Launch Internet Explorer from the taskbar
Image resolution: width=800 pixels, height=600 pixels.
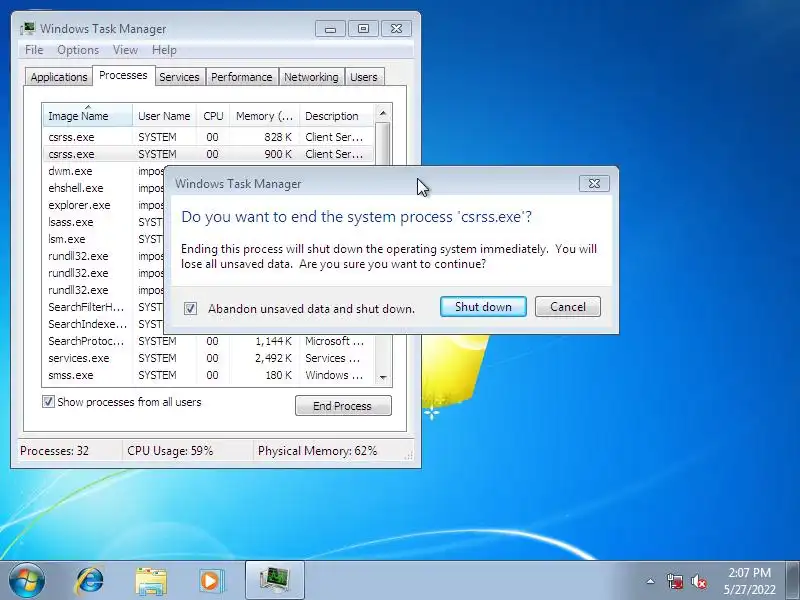[x=90, y=581]
